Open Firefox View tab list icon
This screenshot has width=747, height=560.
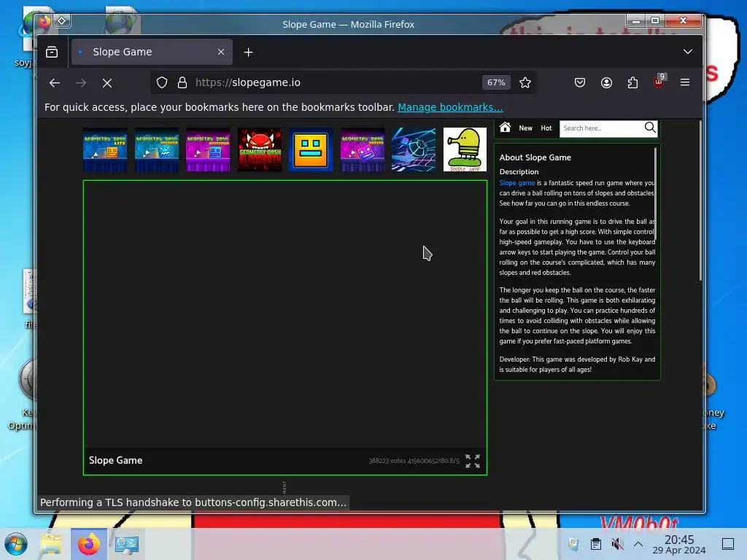pyautogui.click(x=52, y=52)
